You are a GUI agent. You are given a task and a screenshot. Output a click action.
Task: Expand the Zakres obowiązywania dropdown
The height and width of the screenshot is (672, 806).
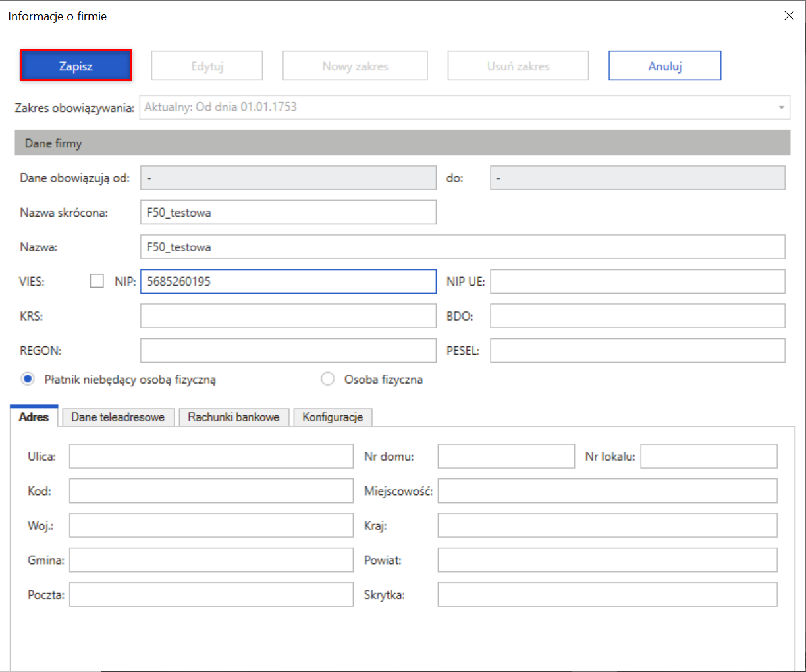[x=781, y=107]
